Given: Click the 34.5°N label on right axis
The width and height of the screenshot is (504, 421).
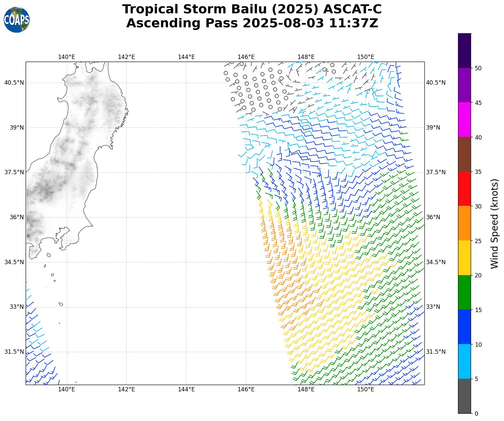Looking at the screenshot, I should (x=436, y=262).
